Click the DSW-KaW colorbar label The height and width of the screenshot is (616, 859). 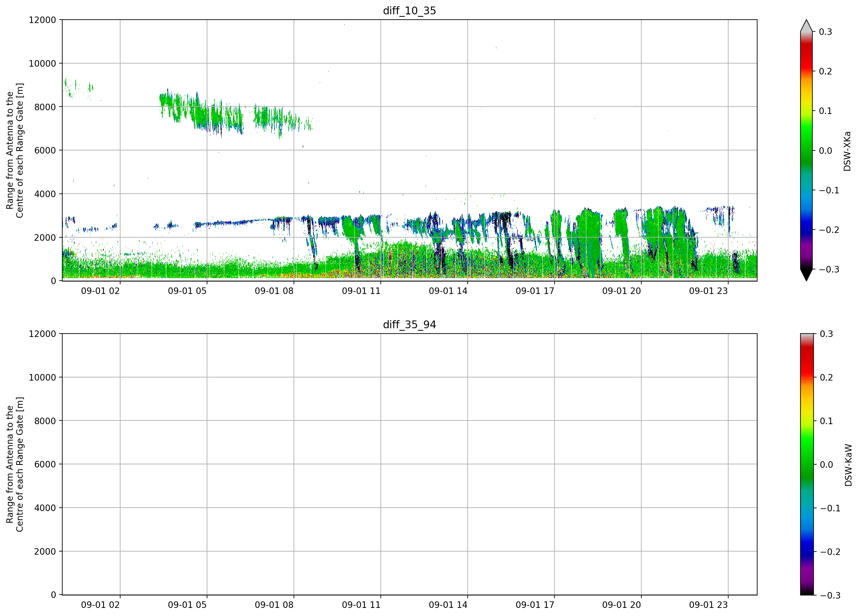click(848, 465)
